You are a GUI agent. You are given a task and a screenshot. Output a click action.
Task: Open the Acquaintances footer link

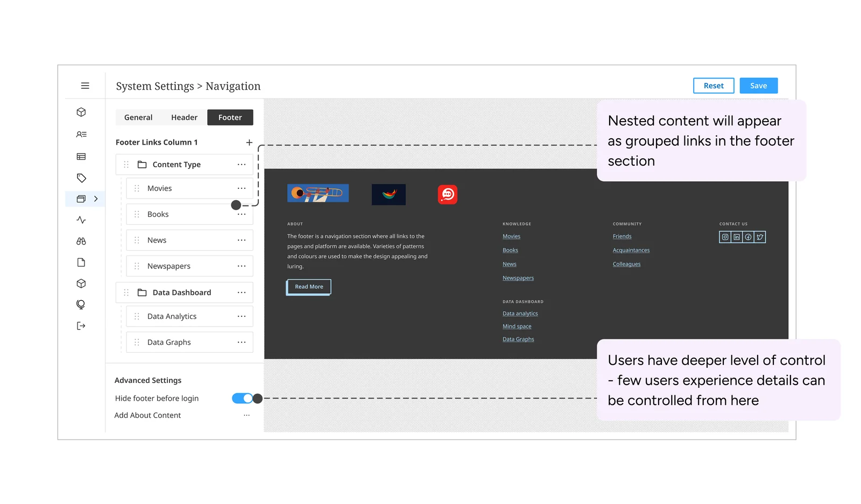click(x=631, y=250)
